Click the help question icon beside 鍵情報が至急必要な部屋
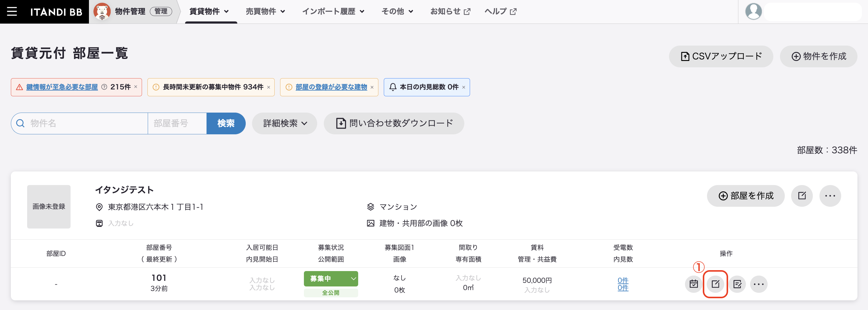Viewport: 868px width, 310px height. pyautogui.click(x=104, y=87)
